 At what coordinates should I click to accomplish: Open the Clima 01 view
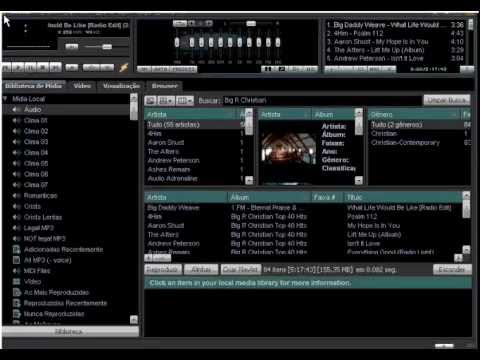click(36, 120)
